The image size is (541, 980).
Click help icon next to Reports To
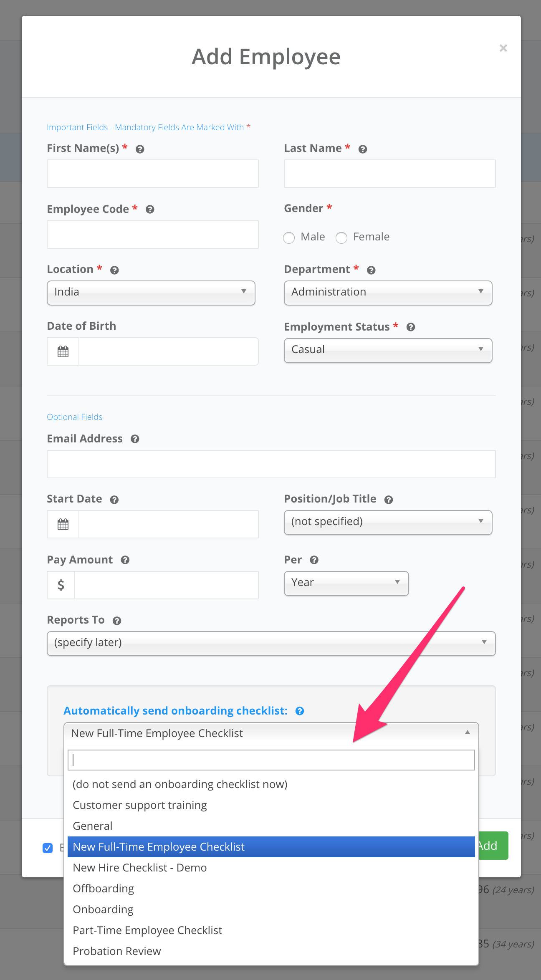tap(117, 621)
